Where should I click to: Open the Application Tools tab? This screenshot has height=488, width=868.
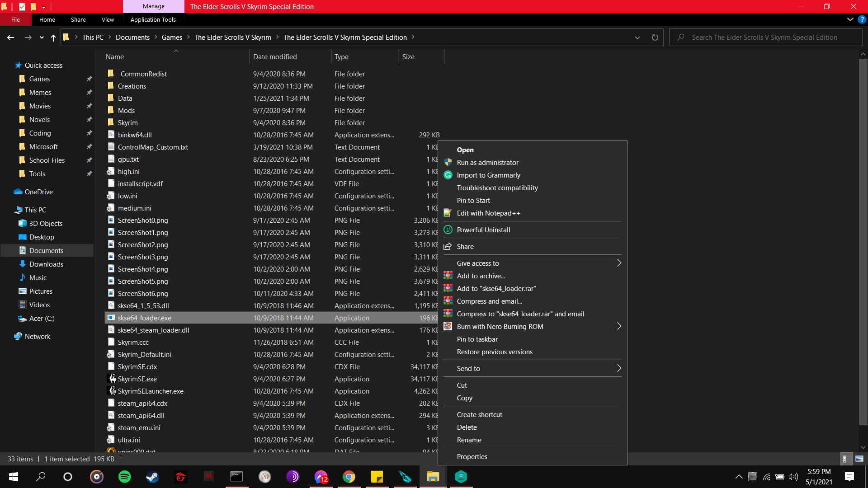(x=153, y=19)
